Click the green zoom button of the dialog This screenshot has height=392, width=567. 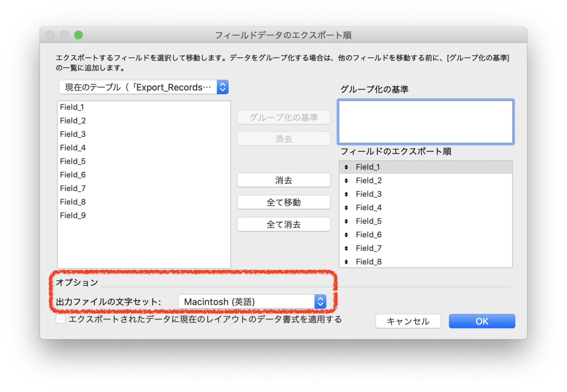point(78,35)
